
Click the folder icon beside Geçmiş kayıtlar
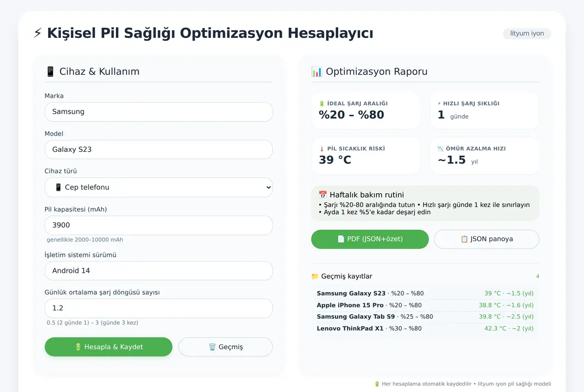point(315,276)
